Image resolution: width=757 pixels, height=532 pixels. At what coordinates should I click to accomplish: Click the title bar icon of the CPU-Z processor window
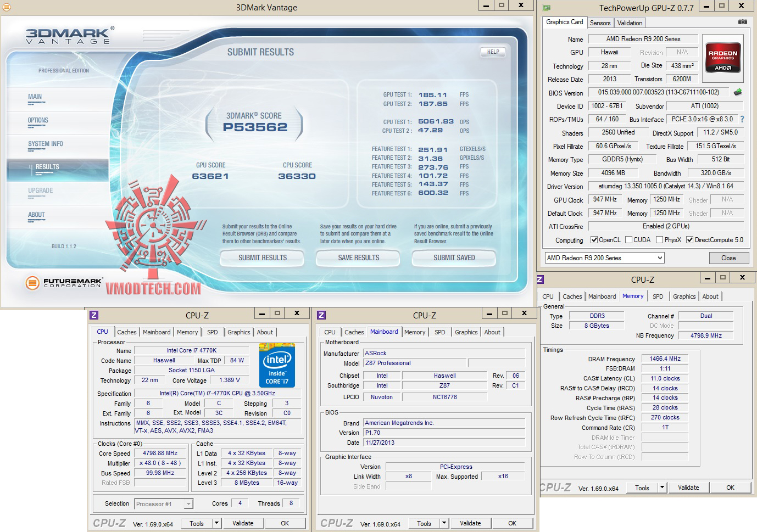click(x=94, y=315)
